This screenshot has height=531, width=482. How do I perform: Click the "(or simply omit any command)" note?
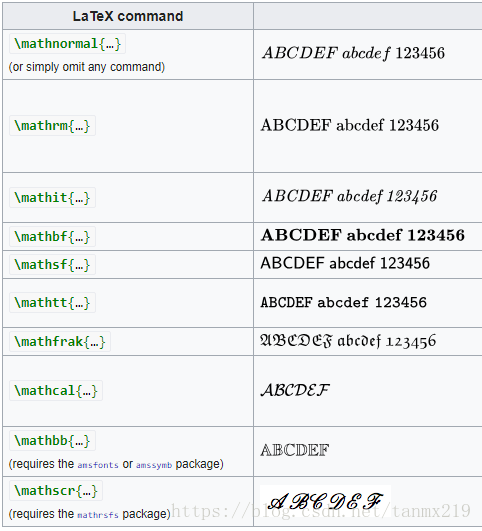tap(87, 67)
